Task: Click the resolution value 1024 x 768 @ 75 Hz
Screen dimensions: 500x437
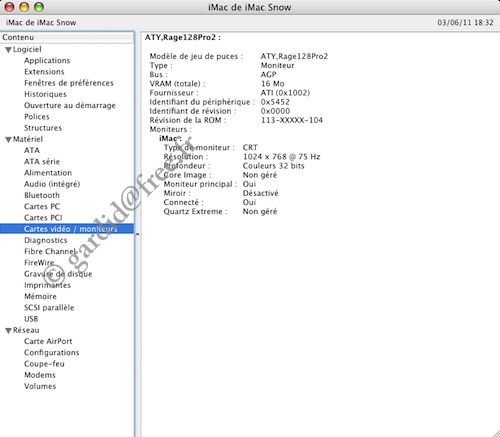Action: [x=281, y=157]
